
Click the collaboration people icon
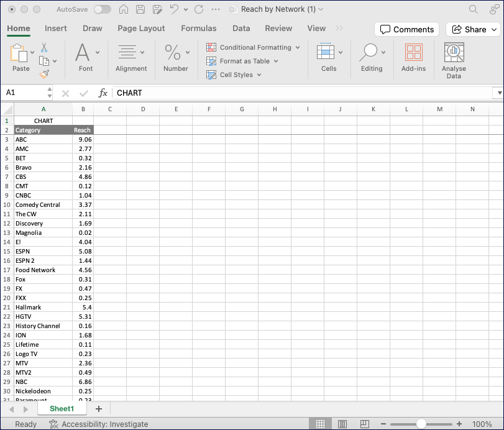tap(494, 9)
